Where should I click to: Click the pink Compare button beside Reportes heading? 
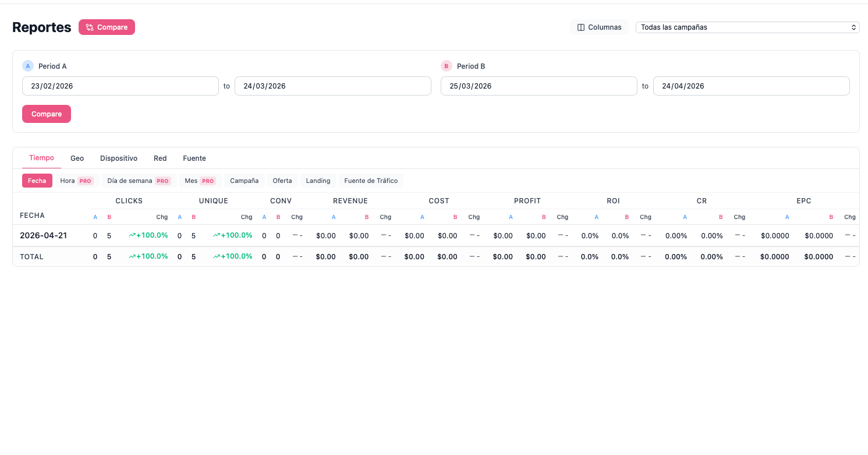point(107,27)
